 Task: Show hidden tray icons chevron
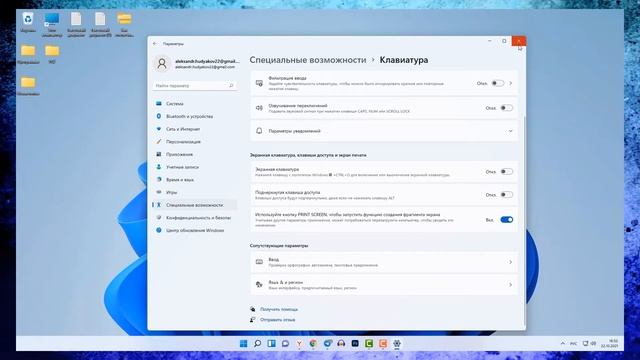coord(562,344)
